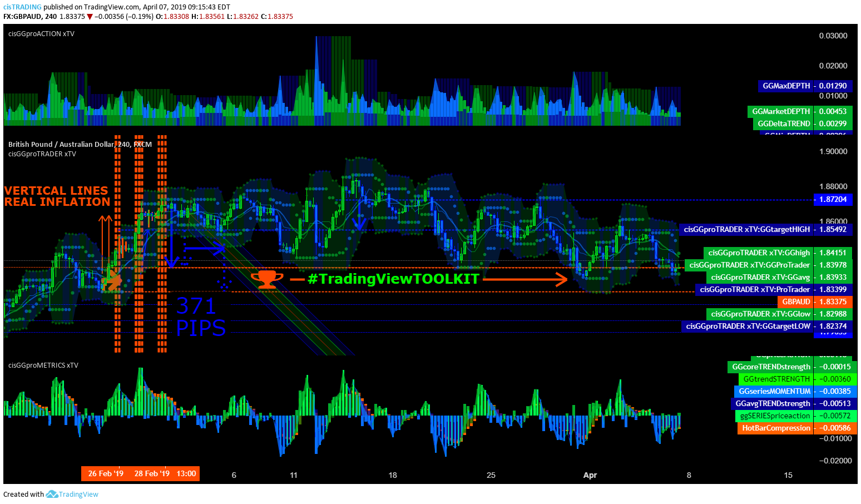Click the GGDeltaTREND label
Screen dimensions: 861x504
[783, 123]
